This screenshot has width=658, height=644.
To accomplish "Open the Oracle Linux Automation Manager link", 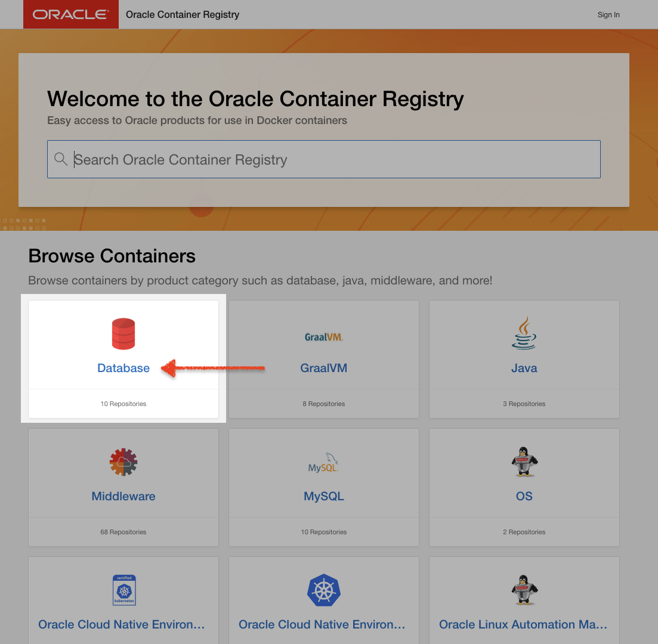I will tap(523, 624).
